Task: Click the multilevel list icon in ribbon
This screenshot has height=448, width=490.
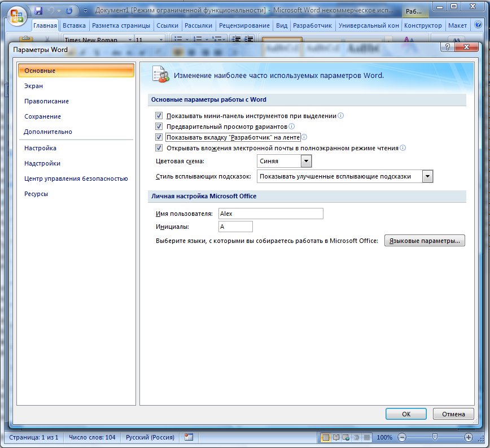Action: pyautogui.click(x=217, y=39)
